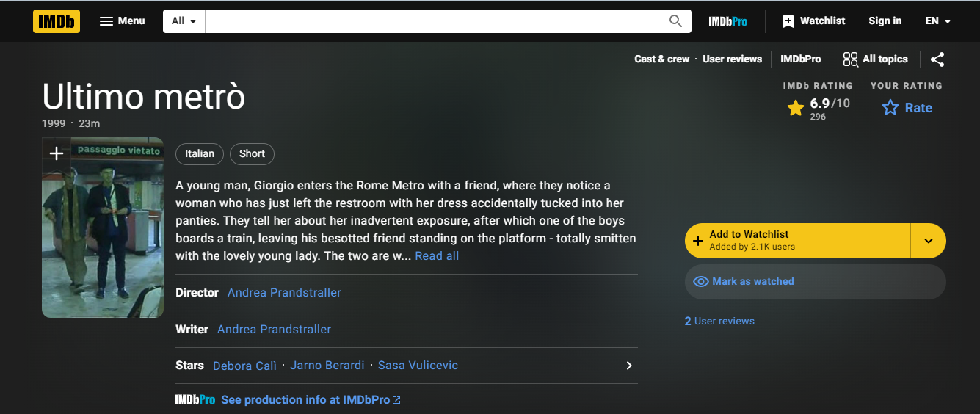Mark title as watched
This screenshot has height=414, width=980.
(x=816, y=281)
